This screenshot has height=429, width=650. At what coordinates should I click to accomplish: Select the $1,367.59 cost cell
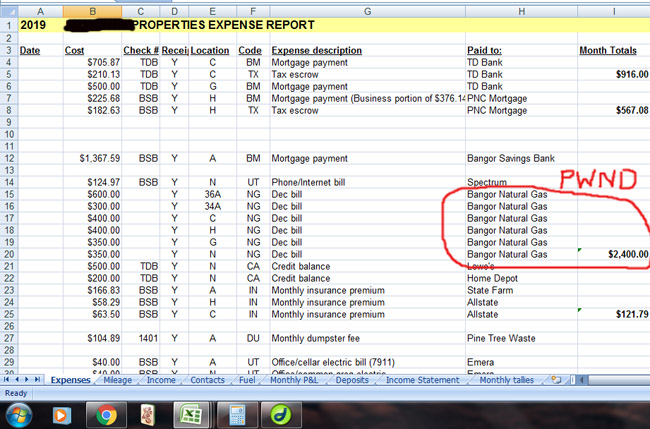click(x=92, y=158)
